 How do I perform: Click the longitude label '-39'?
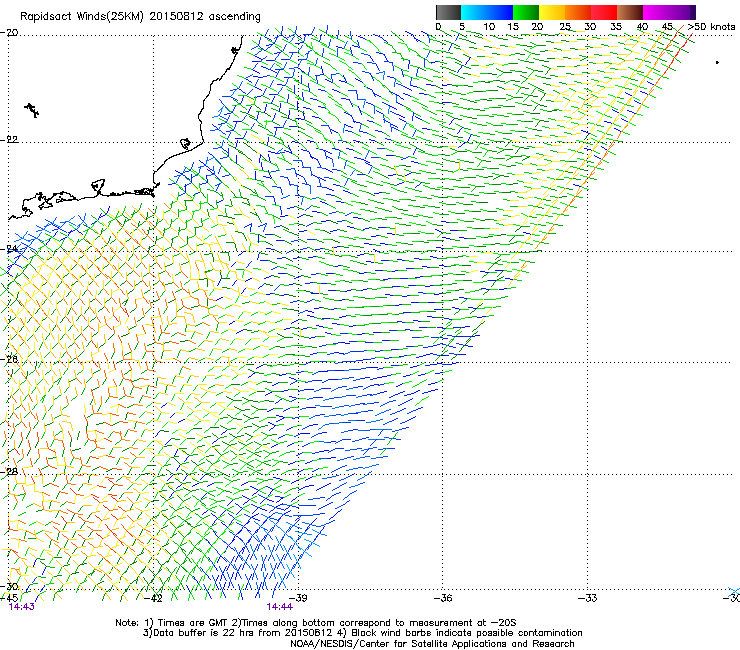point(298,598)
